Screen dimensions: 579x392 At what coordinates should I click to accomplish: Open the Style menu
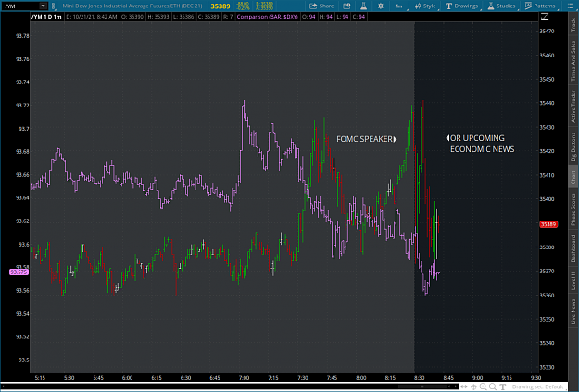click(425, 6)
